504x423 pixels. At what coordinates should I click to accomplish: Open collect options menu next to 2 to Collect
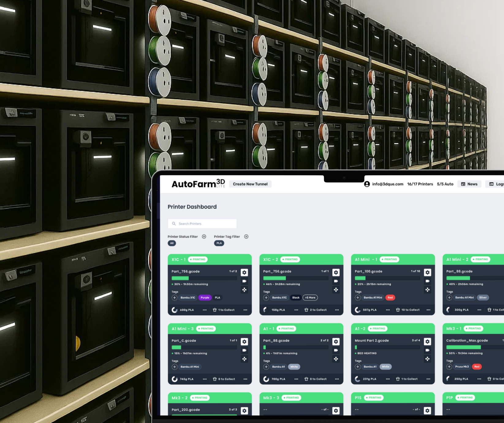[x=337, y=310]
